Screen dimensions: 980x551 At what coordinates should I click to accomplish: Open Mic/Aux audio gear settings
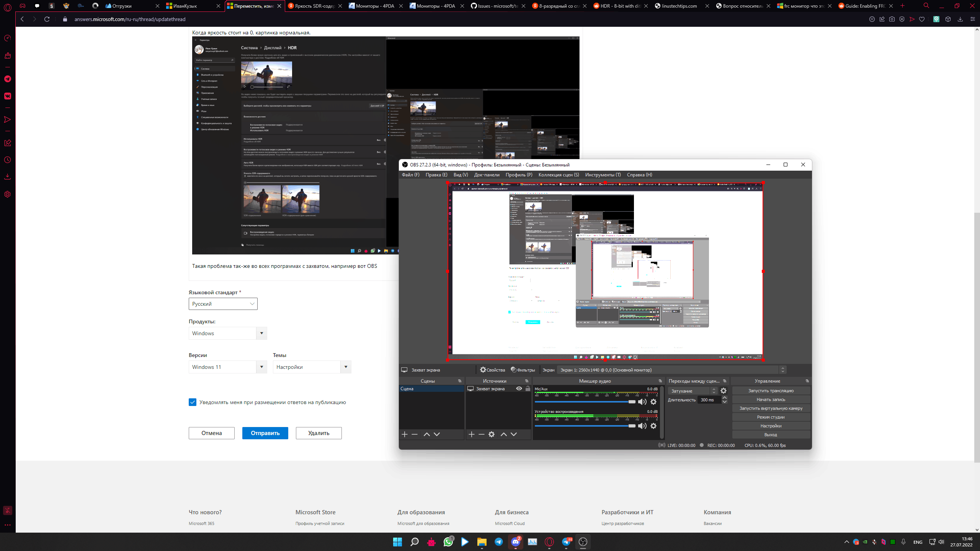653,402
